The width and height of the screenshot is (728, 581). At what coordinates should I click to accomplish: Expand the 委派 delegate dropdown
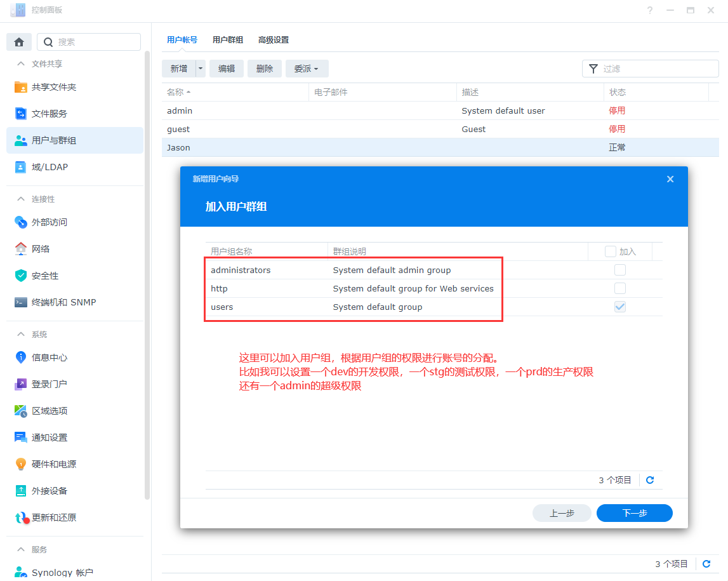click(x=307, y=69)
